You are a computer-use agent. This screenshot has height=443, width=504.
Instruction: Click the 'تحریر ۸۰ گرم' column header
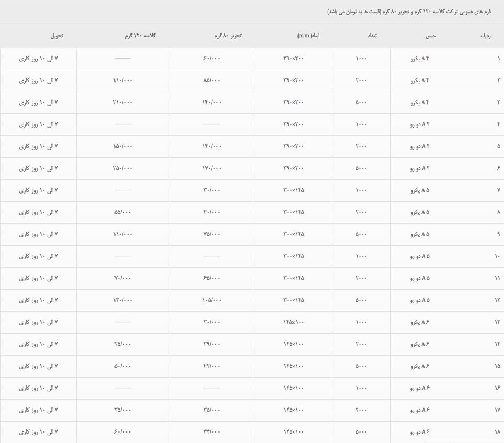(x=228, y=36)
